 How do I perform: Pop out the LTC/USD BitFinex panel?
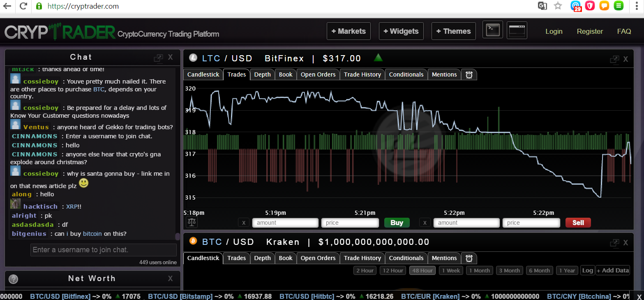614,59
